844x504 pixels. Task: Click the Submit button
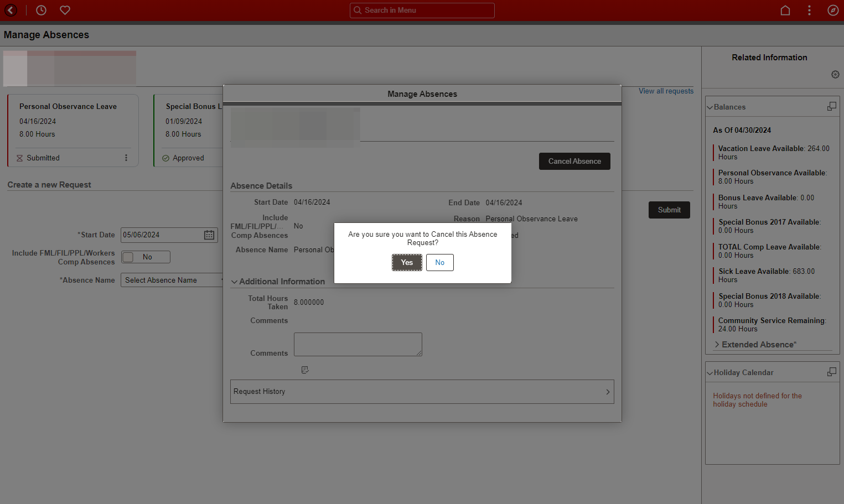(669, 210)
